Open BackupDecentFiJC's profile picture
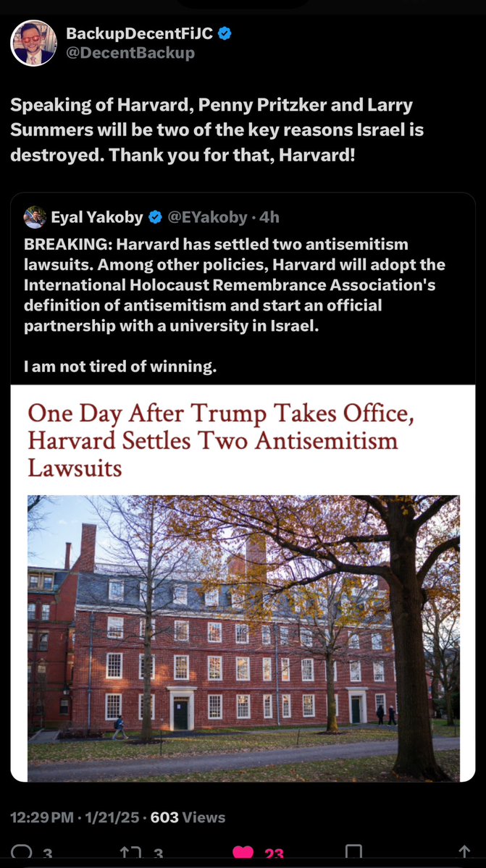 pos(33,43)
